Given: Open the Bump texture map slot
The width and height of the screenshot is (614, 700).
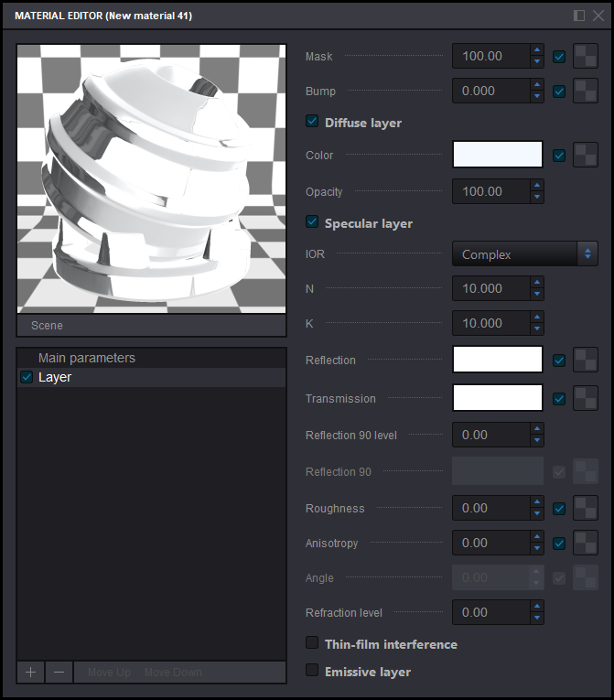Looking at the screenshot, I should click(586, 92).
